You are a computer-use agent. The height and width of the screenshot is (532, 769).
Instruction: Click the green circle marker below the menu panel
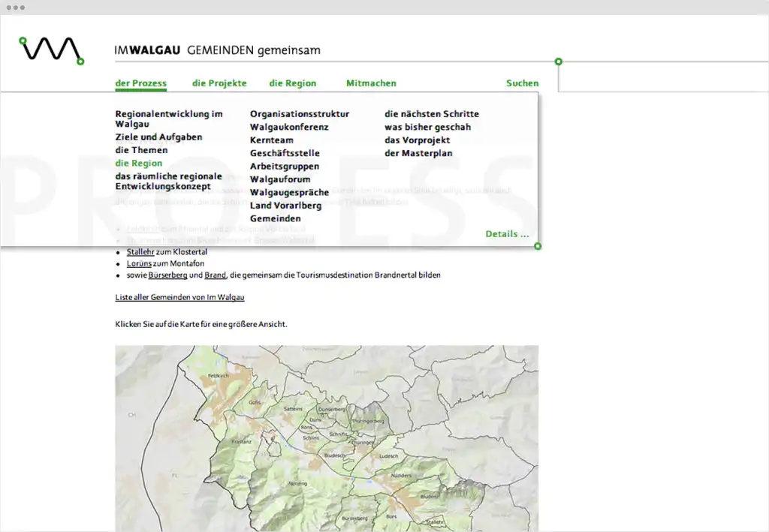[x=538, y=245]
